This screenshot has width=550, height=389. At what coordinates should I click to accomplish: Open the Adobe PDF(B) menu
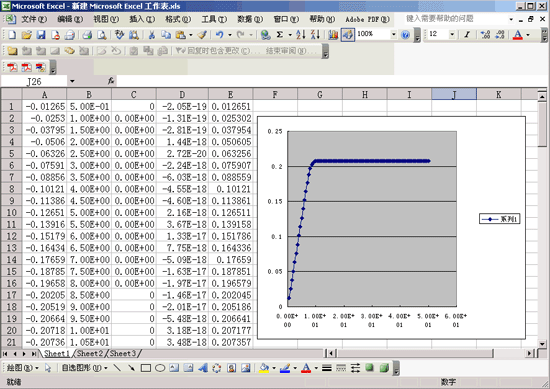tap(367, 19)
